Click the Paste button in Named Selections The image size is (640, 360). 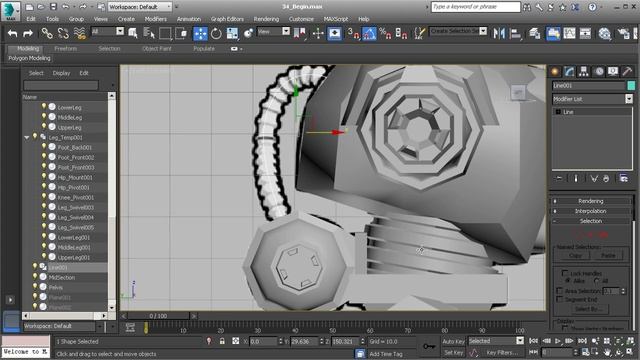(608, 256)
